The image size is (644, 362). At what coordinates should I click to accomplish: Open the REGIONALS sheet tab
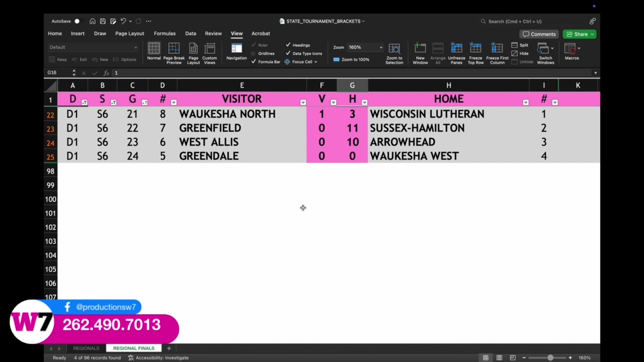[x=86, y=348]
